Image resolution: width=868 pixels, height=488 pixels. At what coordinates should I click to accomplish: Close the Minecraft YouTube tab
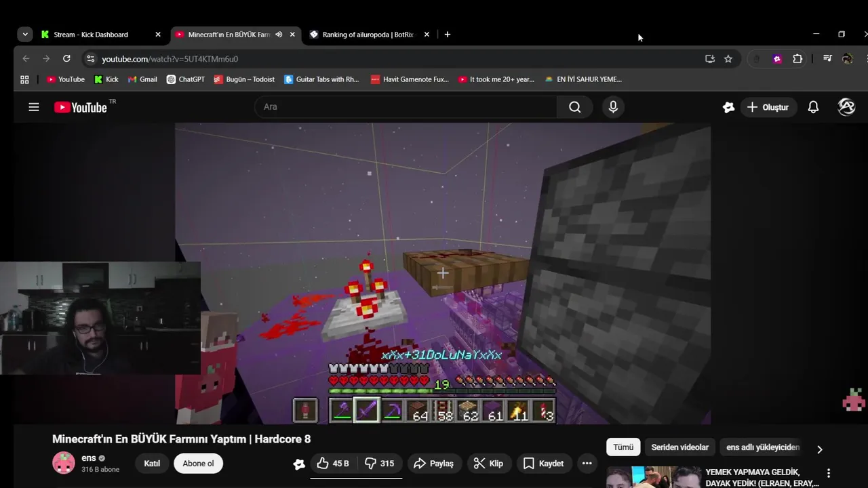[292, 35]
